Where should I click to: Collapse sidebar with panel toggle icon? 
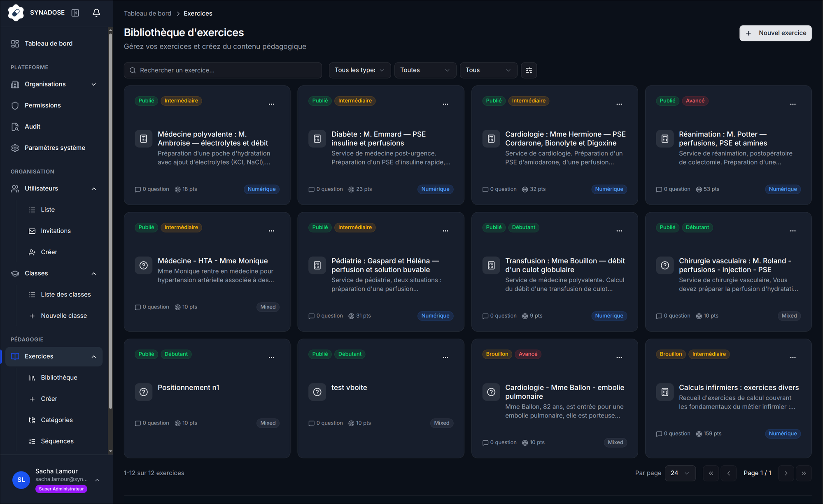[x=75, y=13]
